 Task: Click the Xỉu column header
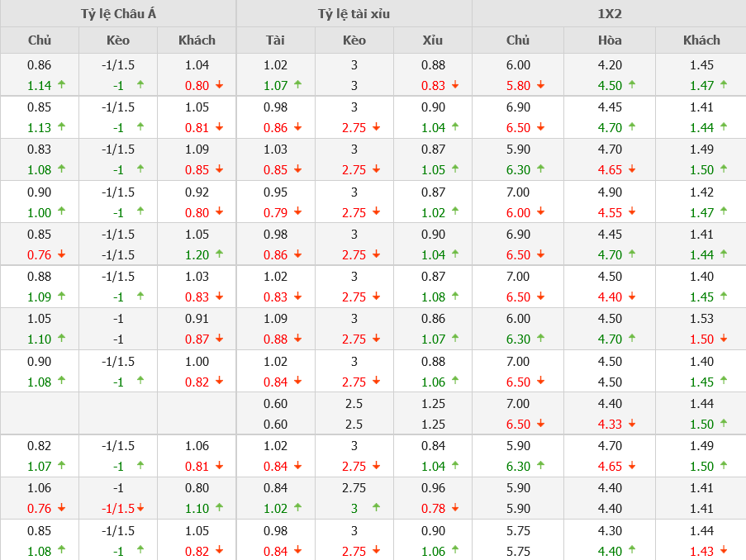pyautogui.click(x=432, y=40)
